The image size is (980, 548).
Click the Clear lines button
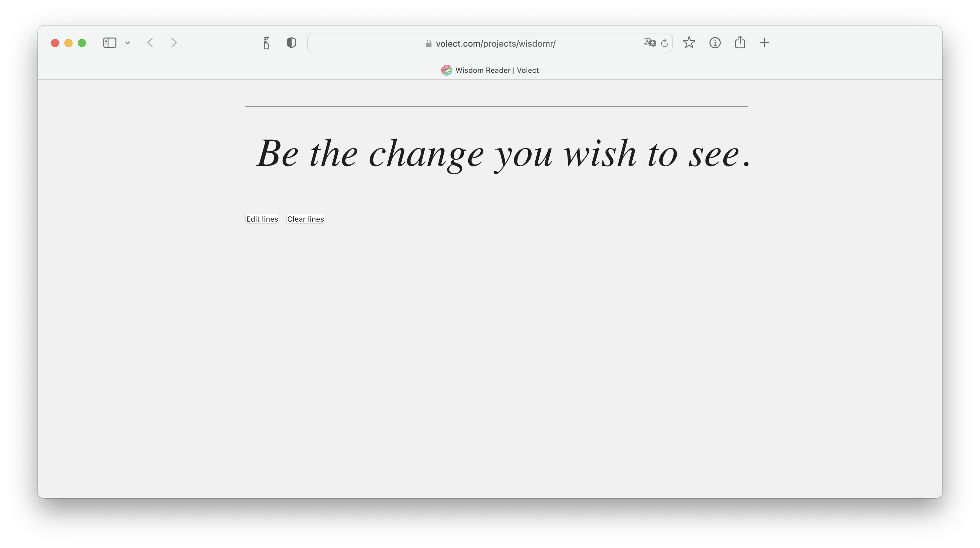tap(305, 219)
